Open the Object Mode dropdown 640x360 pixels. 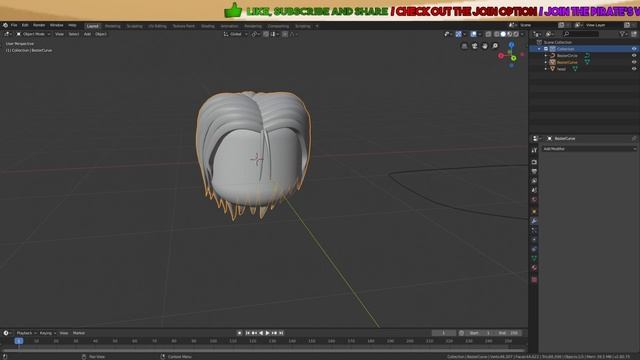tap(33, 34)
